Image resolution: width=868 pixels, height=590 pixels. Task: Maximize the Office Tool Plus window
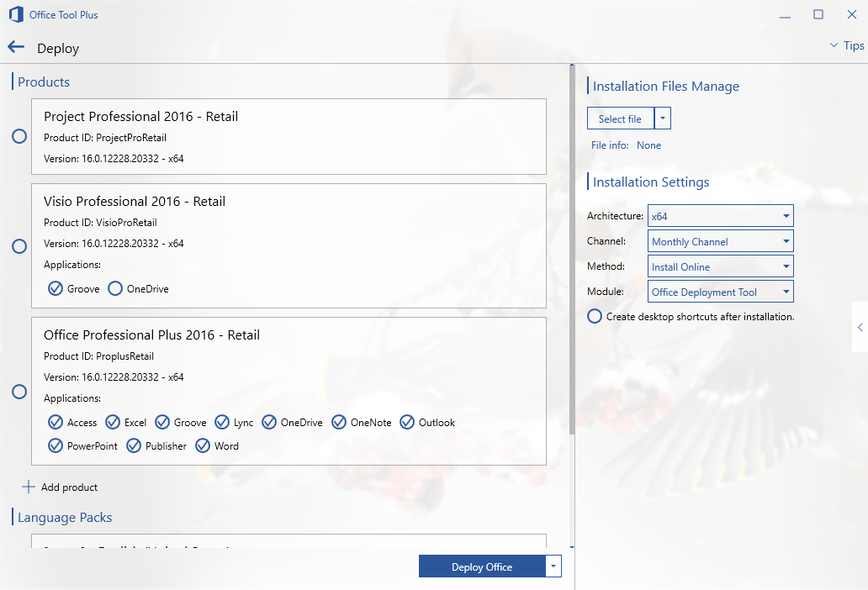click(818, 15)
